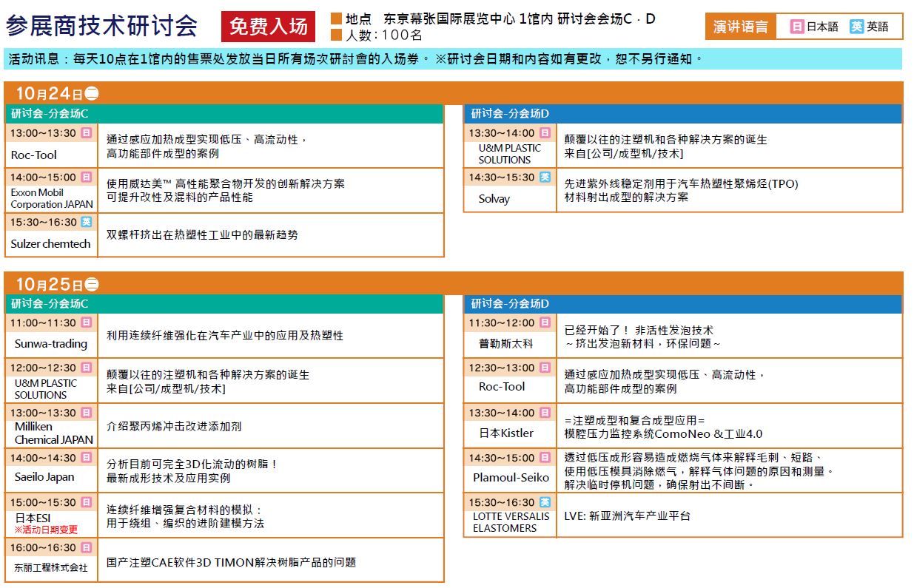Click the 先进紫外线稳定剂 TPO topic text
The height and width of the screenshot is (588, 914).
[x=682, y=190]
